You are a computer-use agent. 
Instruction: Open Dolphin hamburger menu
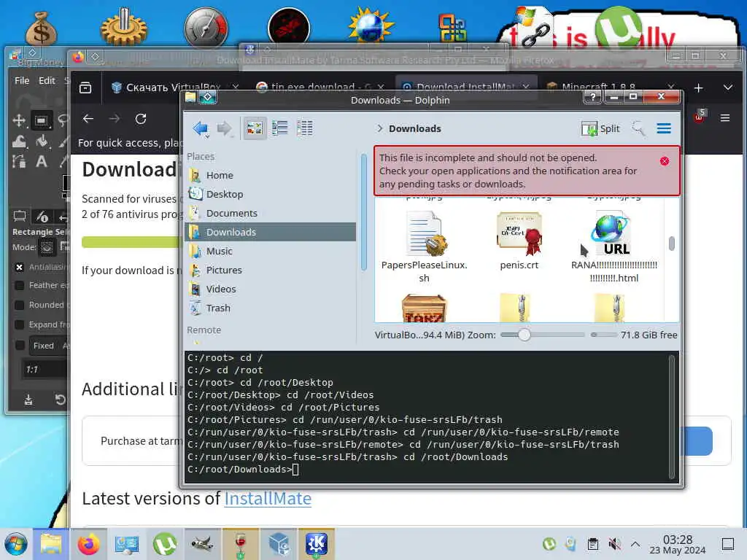(664, 128)
